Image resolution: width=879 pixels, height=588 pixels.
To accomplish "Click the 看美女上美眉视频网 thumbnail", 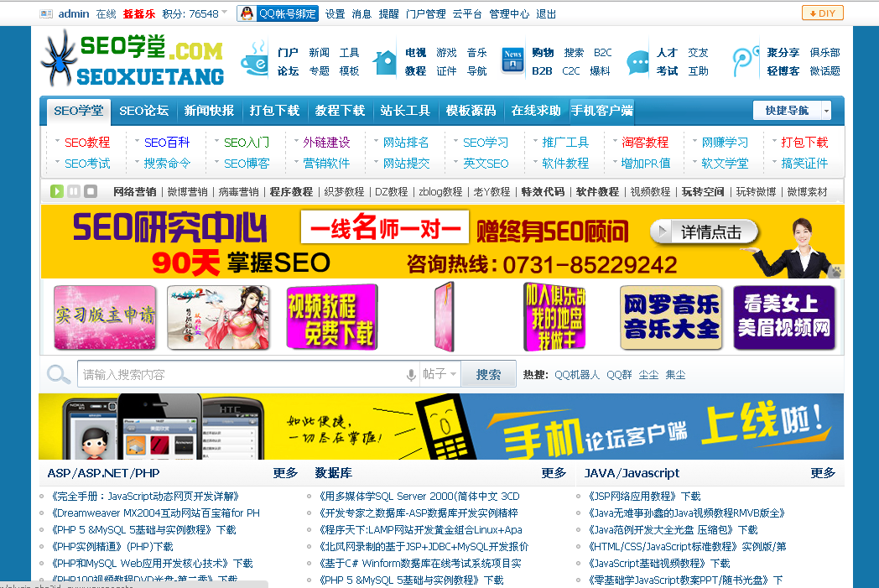I will (784, 317).
